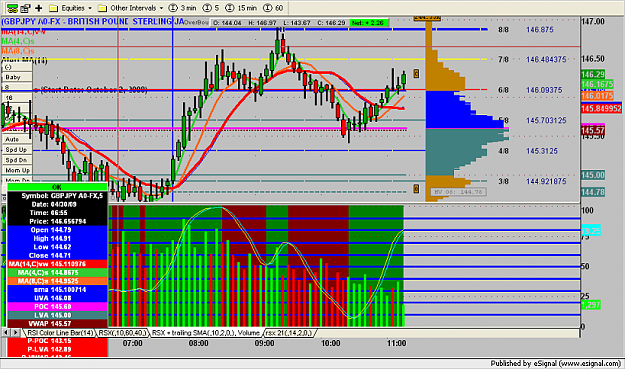Click the Symbol: GBPJPY A0-FX,5 row
The height and width of the screenshot is (369, 625).
pos(57,196)
